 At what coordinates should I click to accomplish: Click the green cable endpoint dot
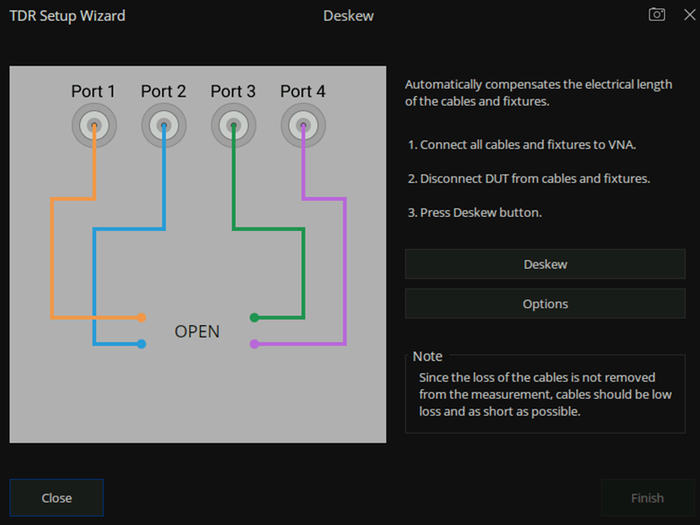click(254, 318)
